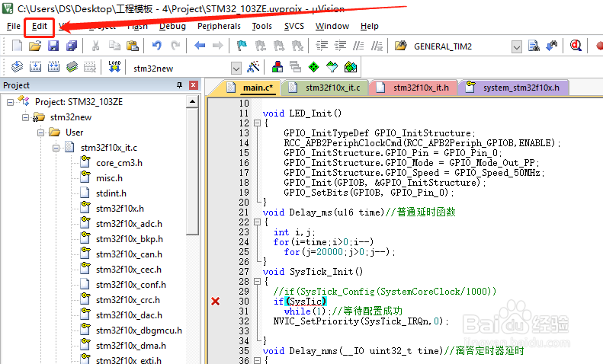Open the GENERAL_TIM2 find combo dropdown arrow
Image resolution: width=603 pixels, height=364 pixels.
click(516, 47)
